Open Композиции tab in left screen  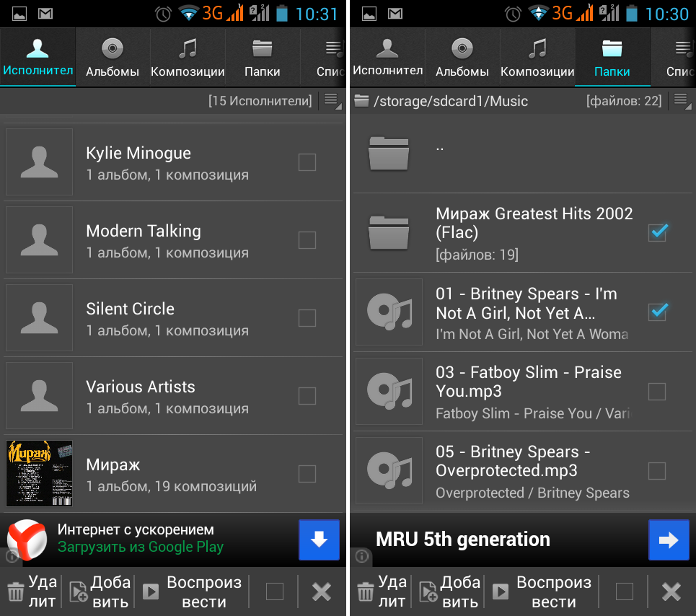(188, 57)
